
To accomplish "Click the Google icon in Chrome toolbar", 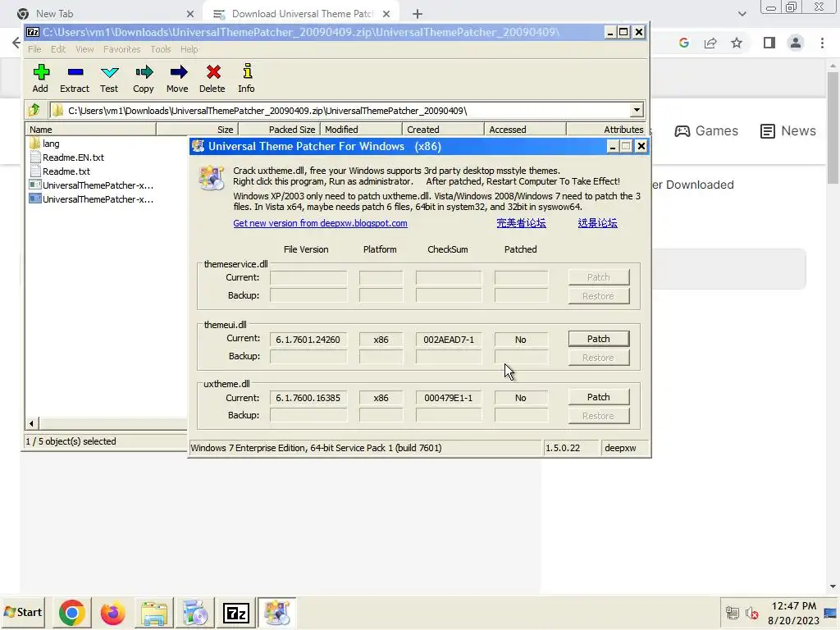I will click(684, 43).
